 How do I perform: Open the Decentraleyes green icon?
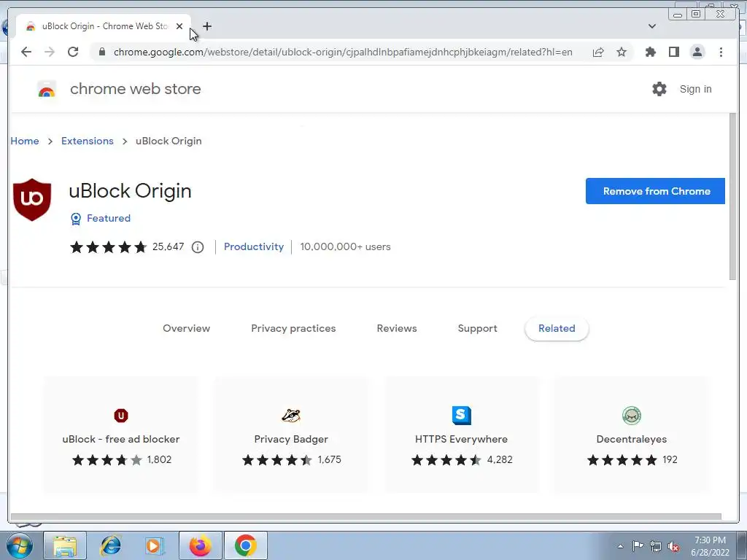tap(632, 415)
